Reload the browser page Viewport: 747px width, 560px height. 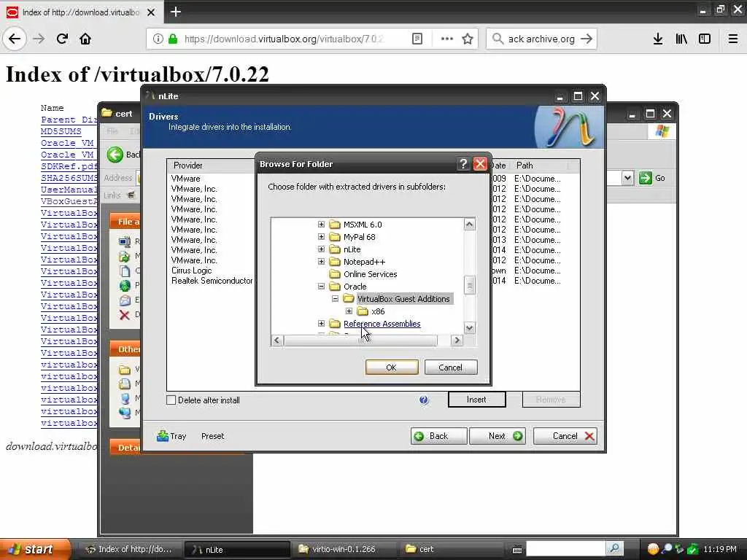click(62, 39)
